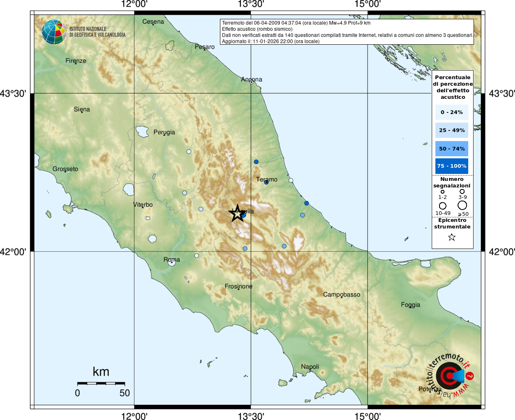Click the 75 - 100% color swatch
The width and height of the screenshot is (515, 420).
452,166
